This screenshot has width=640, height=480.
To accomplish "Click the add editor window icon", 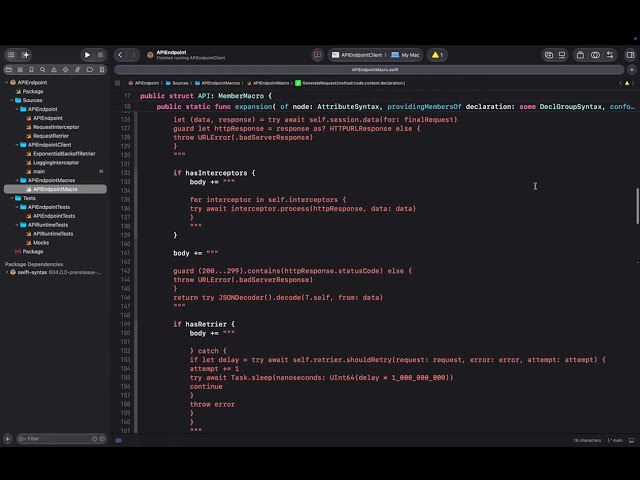I will point(549,55).
